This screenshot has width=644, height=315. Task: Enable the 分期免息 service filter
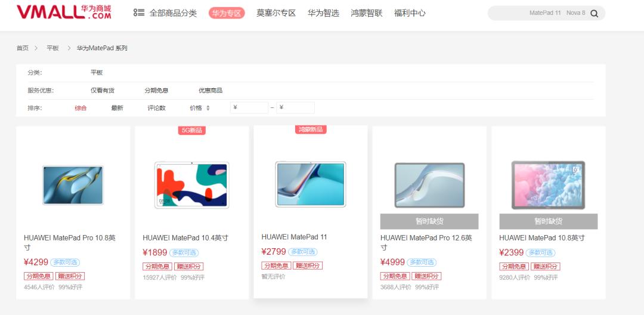click(x=156, y=90)
